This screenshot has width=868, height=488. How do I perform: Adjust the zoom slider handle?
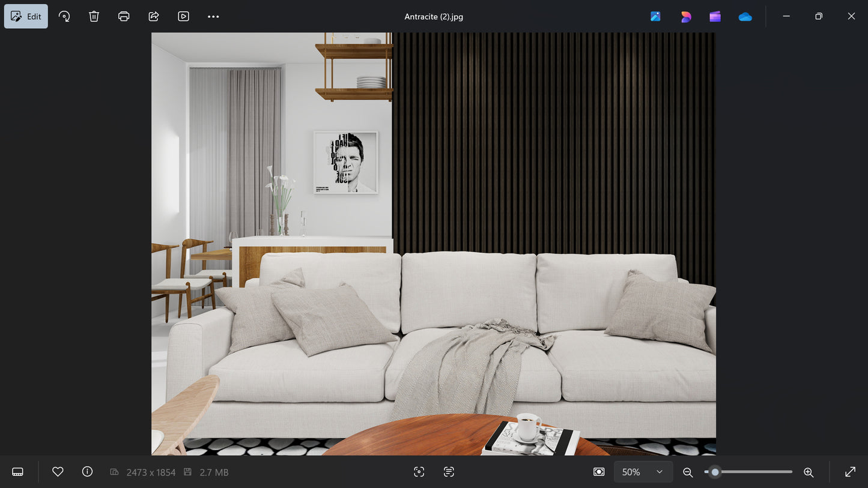click(x=715, y=472)
